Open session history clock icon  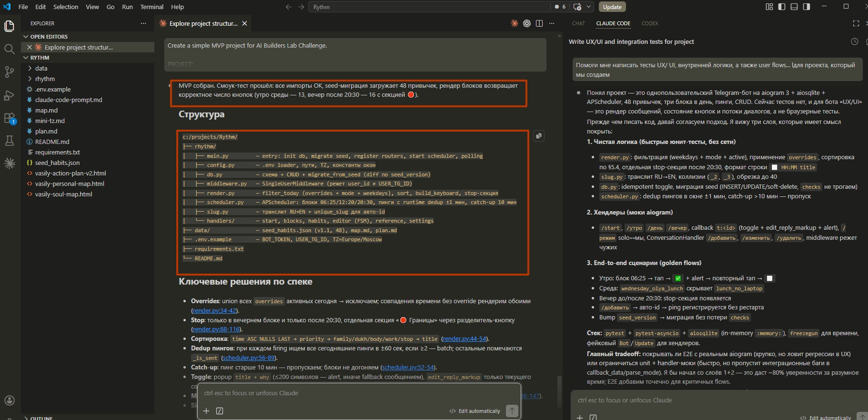click(855, 41)
